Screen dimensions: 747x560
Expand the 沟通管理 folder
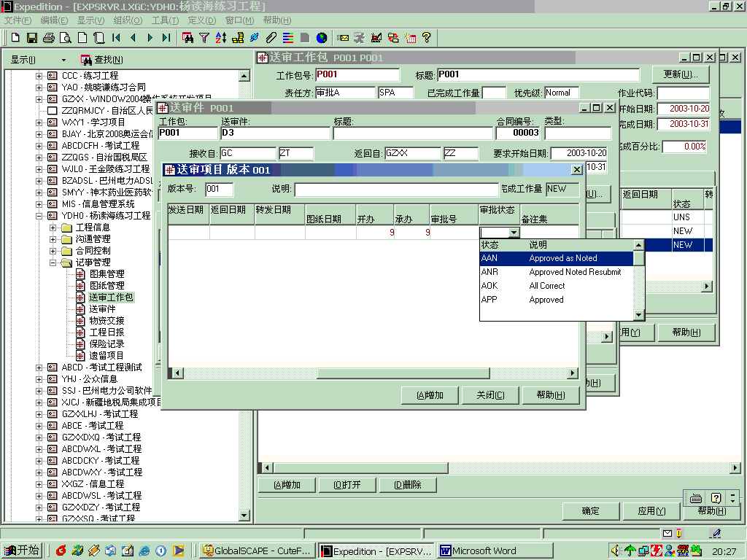53,239
